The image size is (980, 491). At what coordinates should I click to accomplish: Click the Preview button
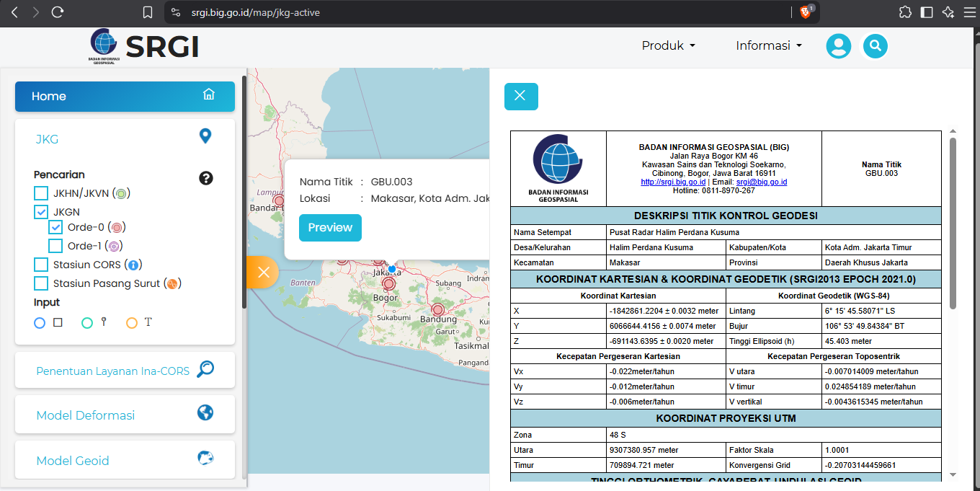pos(330,227)
